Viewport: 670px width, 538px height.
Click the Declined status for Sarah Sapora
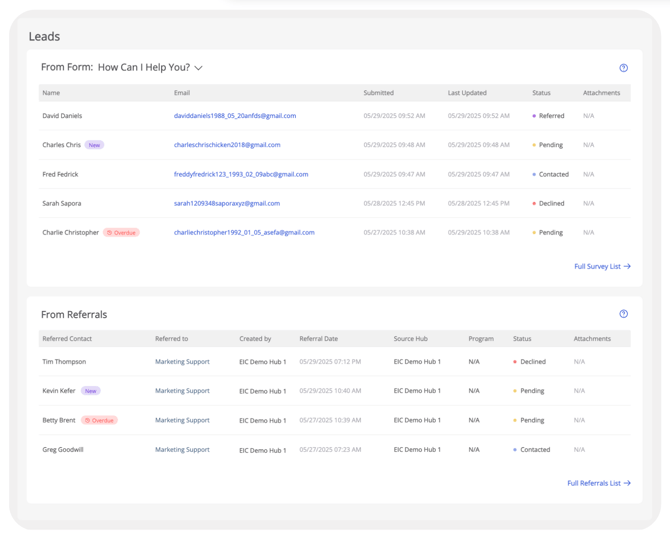(x=548, y=203)
